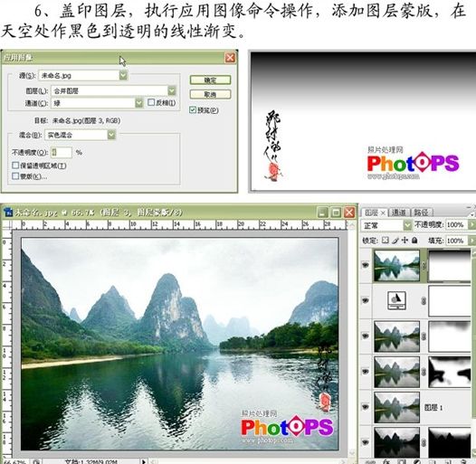The height and width of the screenshot is (464, 476).
Task: Open layer blend mode dropdown 正常
Action: click(407, 225)
